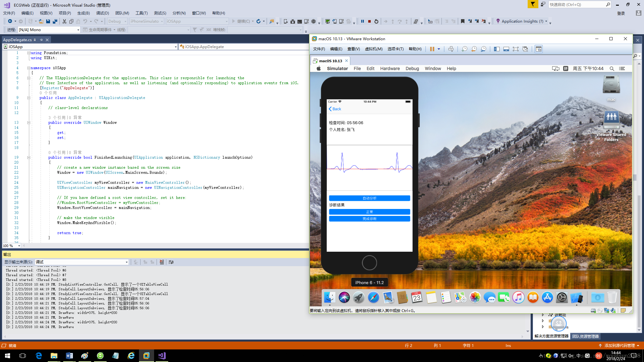Open the 调试(D) menu in Visual Studio
Image resolution: width=644 pixels, height=362 pixels.
pos(103,13)
